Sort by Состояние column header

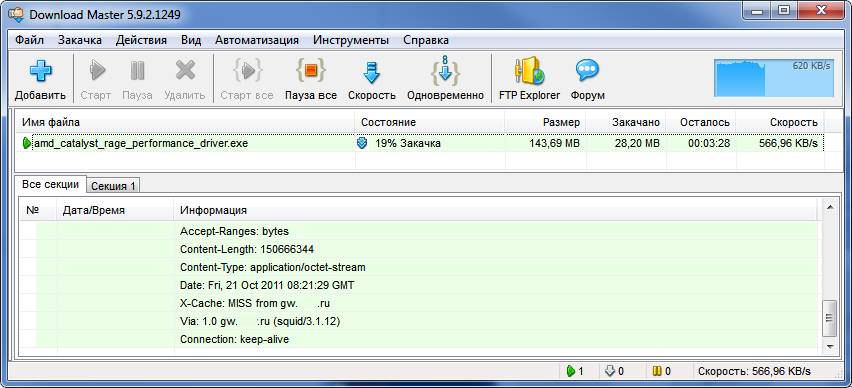(430, 122)
